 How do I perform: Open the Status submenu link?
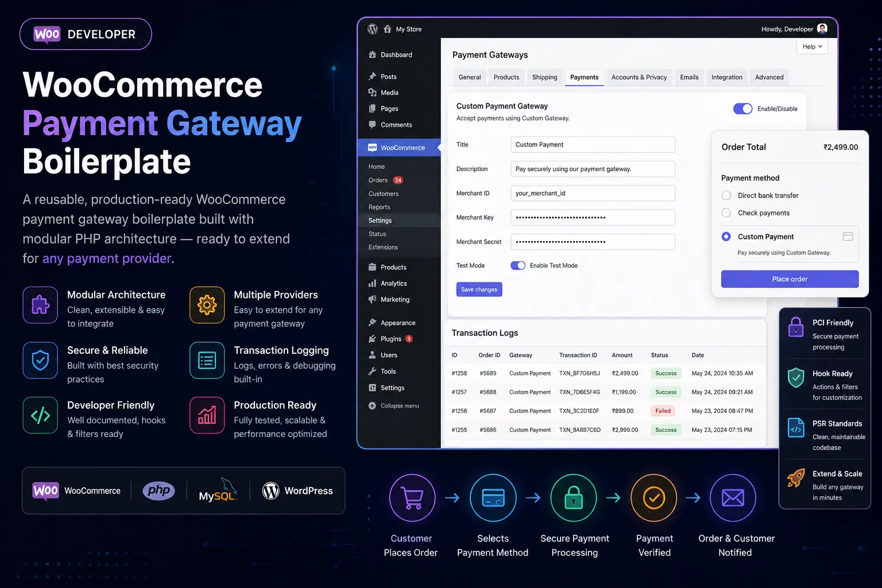[x=377, y=234]
